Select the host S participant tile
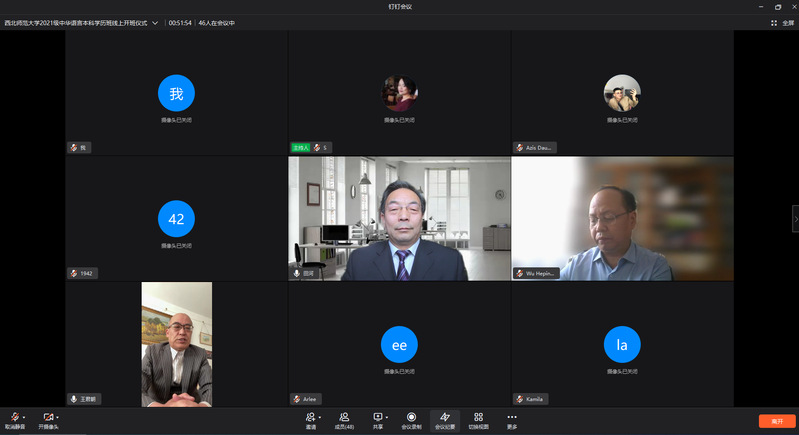This screenshot has height=435, width=799. point(399,93)
